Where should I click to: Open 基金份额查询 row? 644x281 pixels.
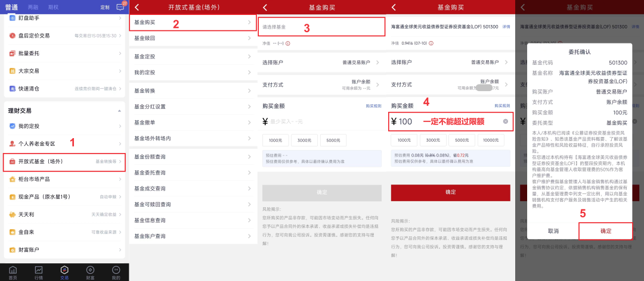pos(193,157)
